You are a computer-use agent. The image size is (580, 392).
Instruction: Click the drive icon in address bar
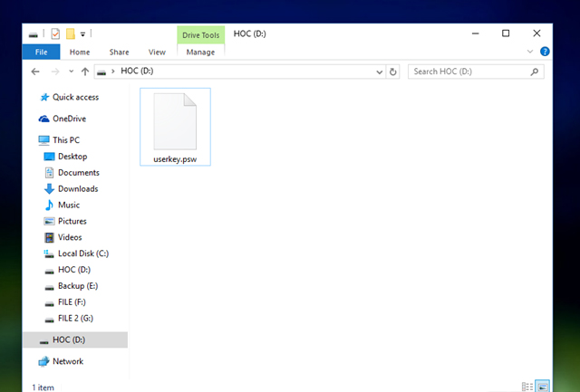(x=101, y=72)
